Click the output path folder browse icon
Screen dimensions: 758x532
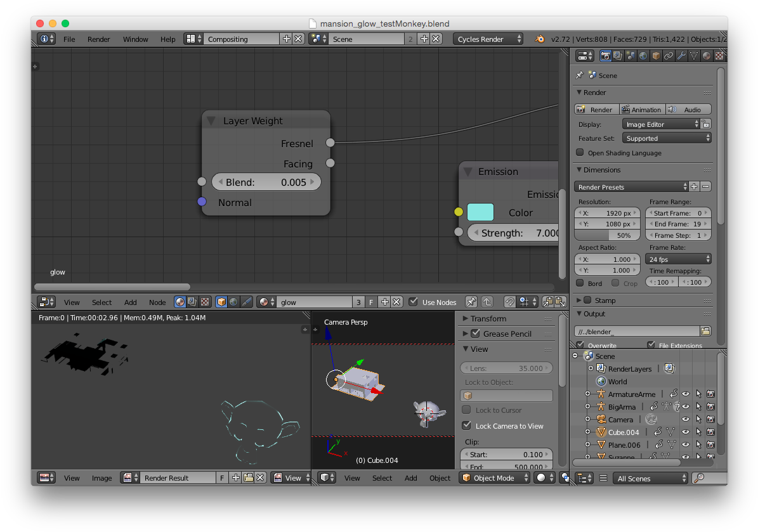tap(705, 331)
